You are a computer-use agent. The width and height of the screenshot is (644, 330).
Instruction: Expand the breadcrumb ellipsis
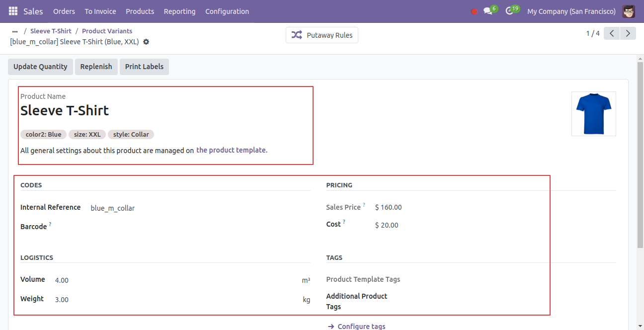coord(15,31)
